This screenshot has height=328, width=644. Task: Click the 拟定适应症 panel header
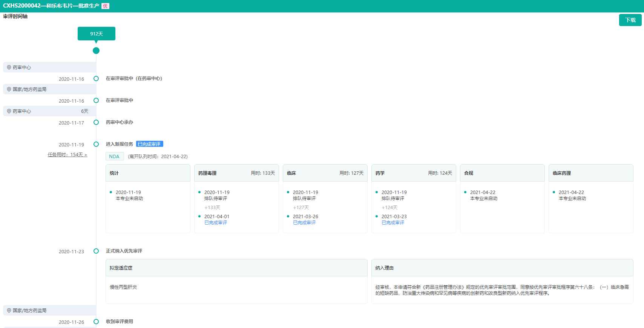coord(236,268)
